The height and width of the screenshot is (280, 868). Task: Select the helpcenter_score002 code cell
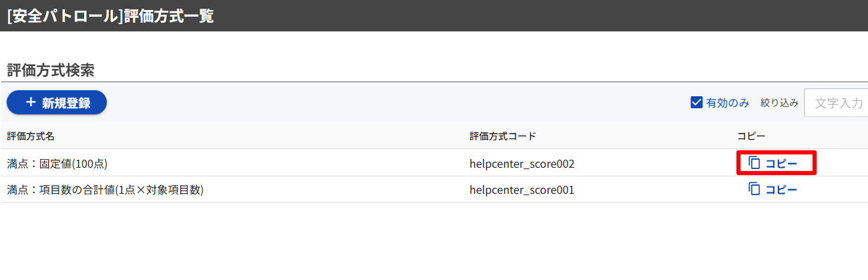[x=521, y=164]
